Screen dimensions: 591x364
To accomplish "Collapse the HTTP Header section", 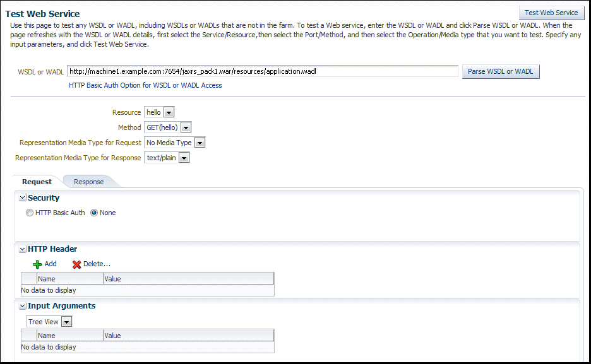I will (23, 249).
